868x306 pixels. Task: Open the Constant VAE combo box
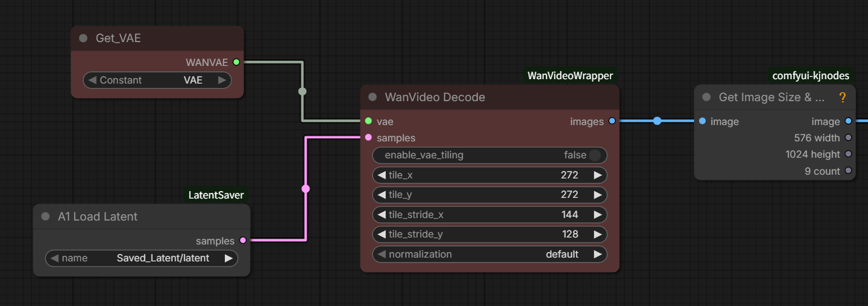tap(157, 80)
